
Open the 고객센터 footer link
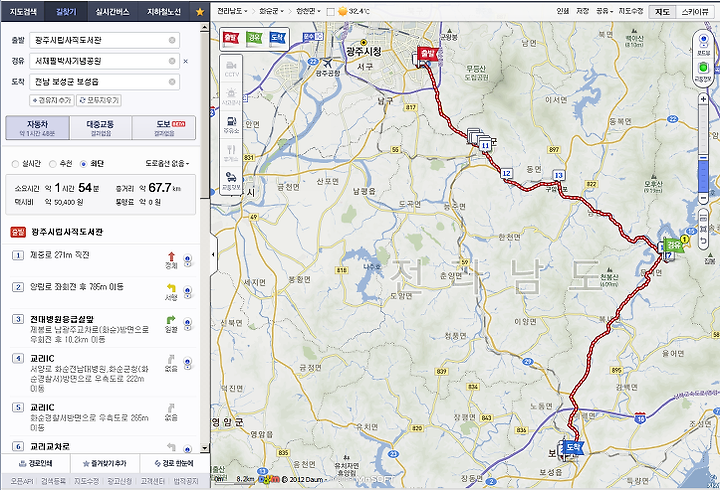tap(152, 481)
